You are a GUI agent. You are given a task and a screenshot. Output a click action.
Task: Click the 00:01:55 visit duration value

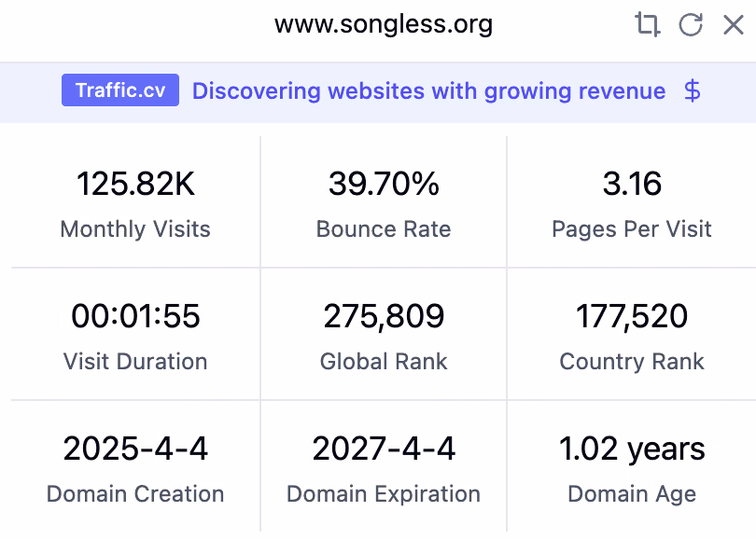[135, 316]
